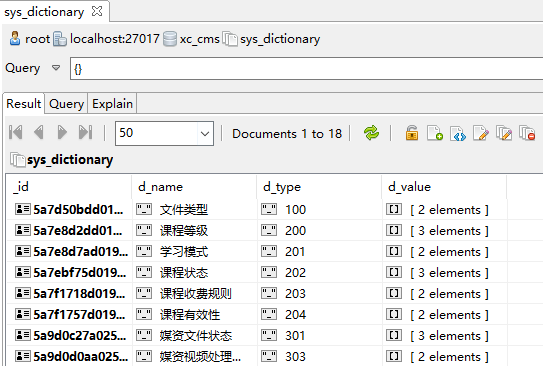Click the xc_cms database icon
Screen dimensions: 543x366
click(x=170, y=39)
